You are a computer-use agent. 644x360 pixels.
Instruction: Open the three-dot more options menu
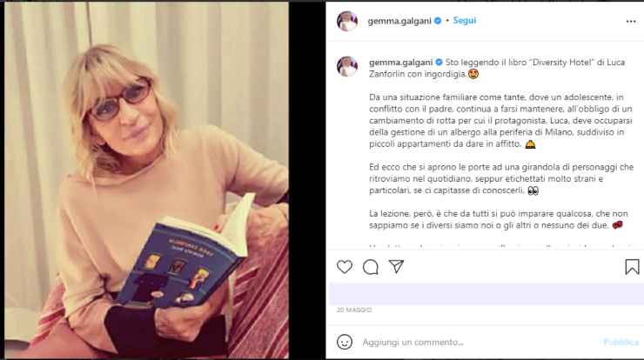(631, 22)
